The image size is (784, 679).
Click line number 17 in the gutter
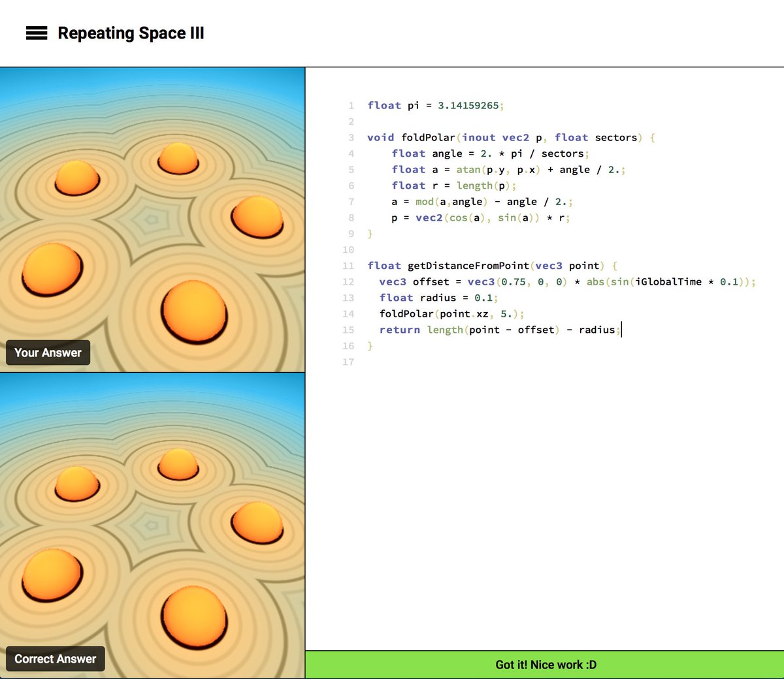click(348, 362)
